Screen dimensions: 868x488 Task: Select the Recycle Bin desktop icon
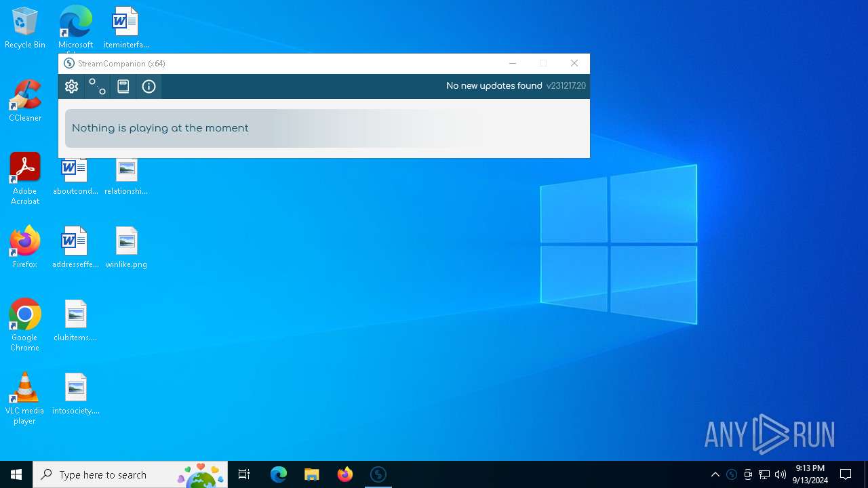click(25, 28)
